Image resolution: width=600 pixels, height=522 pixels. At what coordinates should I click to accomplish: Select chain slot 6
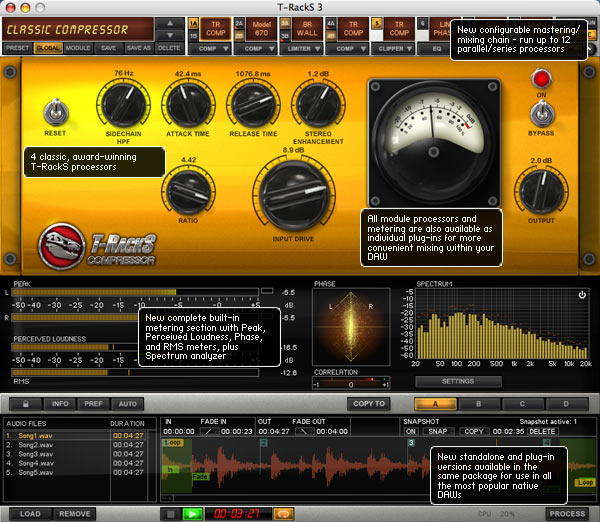[x=422, y=24]
